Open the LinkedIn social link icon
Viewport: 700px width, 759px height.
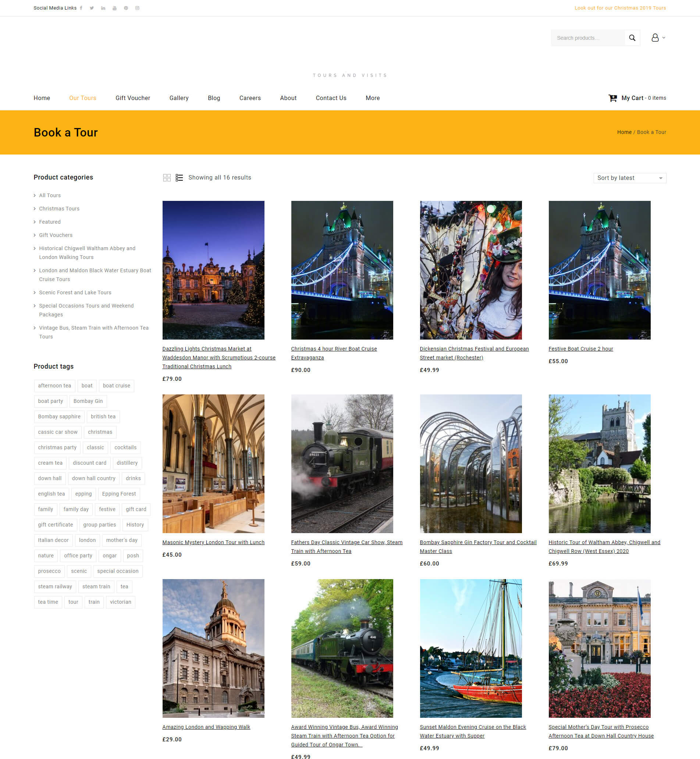pos(103,8)
